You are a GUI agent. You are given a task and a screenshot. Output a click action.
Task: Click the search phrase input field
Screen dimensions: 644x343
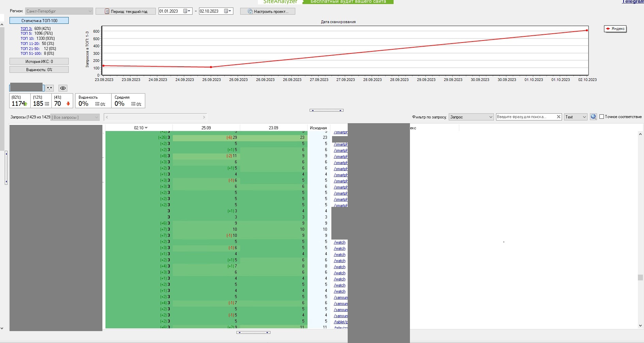525,117
